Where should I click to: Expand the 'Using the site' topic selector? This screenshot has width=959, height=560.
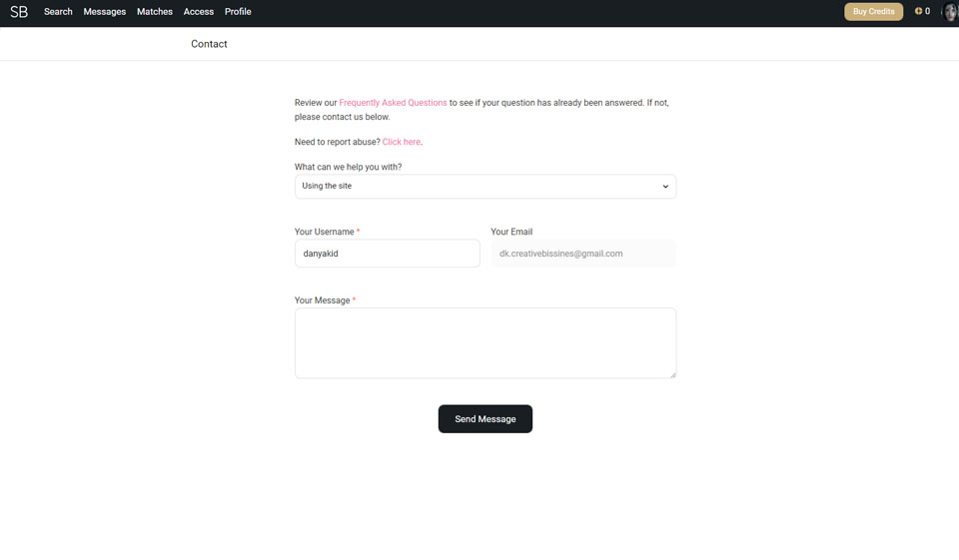coord(484,187)
